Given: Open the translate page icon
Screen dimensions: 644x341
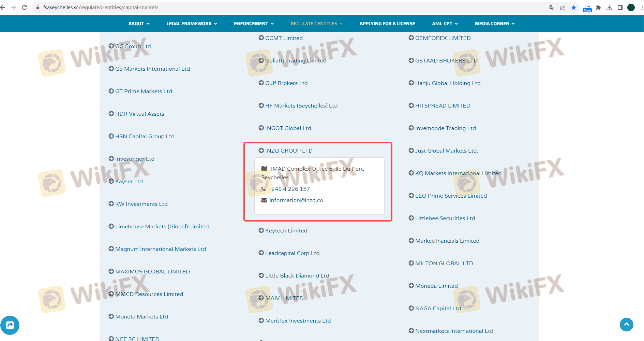Looking at the screenshot, I should pyautogui.click(x=552, y=8).
